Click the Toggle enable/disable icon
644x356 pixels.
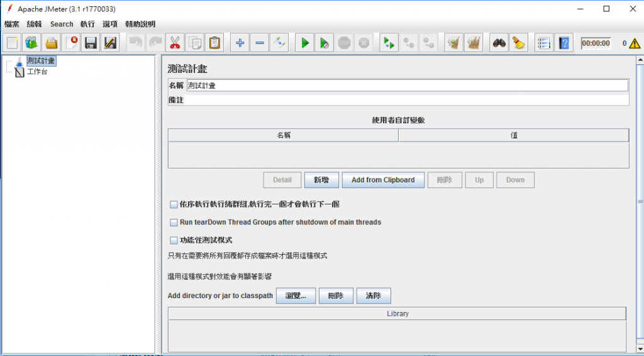click(x=279, y=43)
